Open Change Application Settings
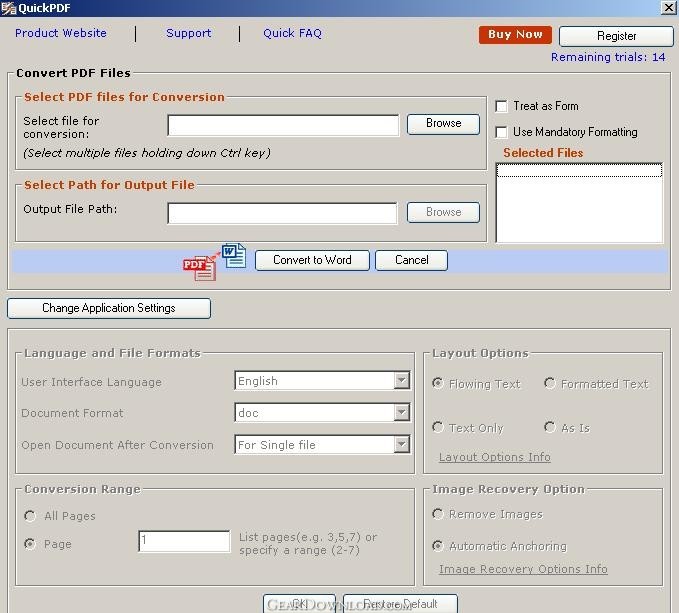 109,308
